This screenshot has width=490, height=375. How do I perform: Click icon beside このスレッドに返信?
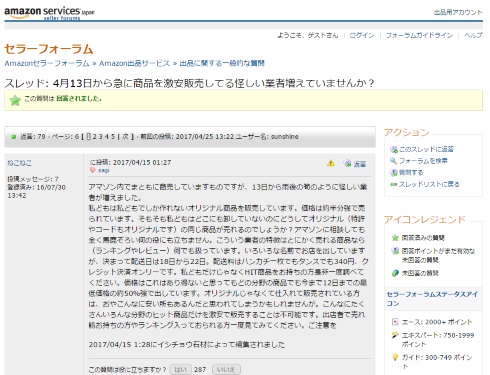click(394, 149)
